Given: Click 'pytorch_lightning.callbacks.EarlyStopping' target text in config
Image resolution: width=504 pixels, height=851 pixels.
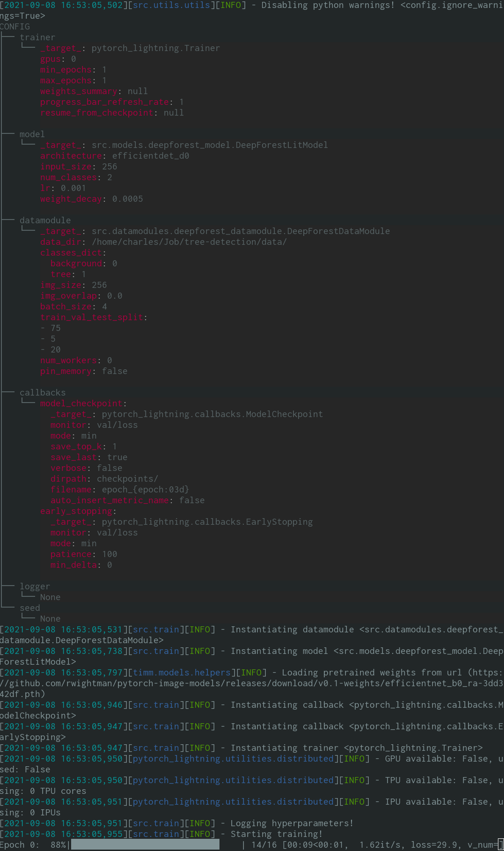Looking at the screenshot, I should (207, 522).
